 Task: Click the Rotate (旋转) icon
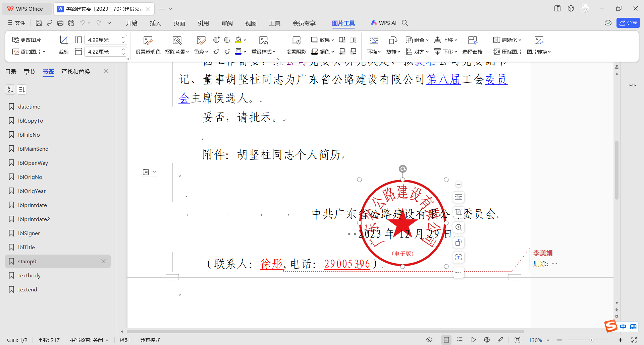coord(393,41)
